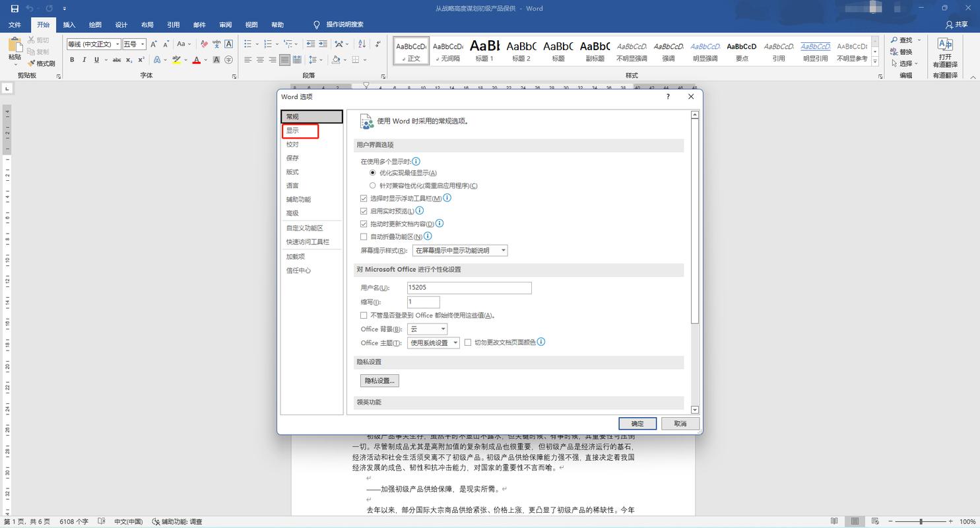Screen dimensions: 980x528
Task: Center-align the text
Action: coord(260,60)
